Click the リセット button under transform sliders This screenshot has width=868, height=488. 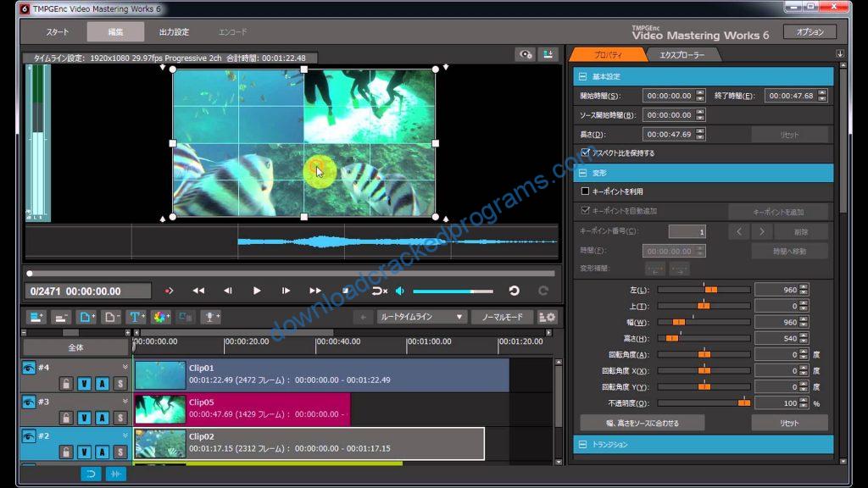789,424
